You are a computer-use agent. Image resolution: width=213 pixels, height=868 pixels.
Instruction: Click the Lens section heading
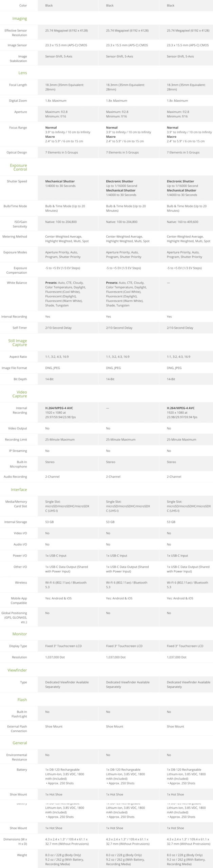pyautogui.click(x=22, y=73)
